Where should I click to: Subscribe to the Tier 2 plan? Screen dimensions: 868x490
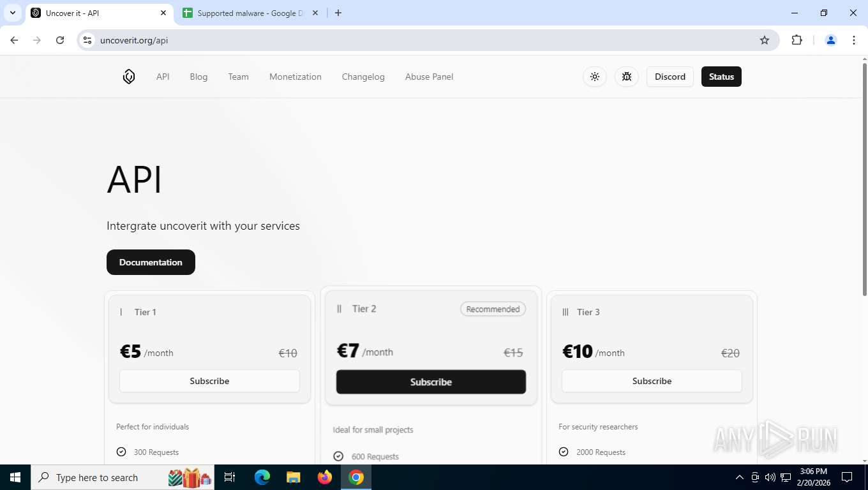tap(431, 382)
